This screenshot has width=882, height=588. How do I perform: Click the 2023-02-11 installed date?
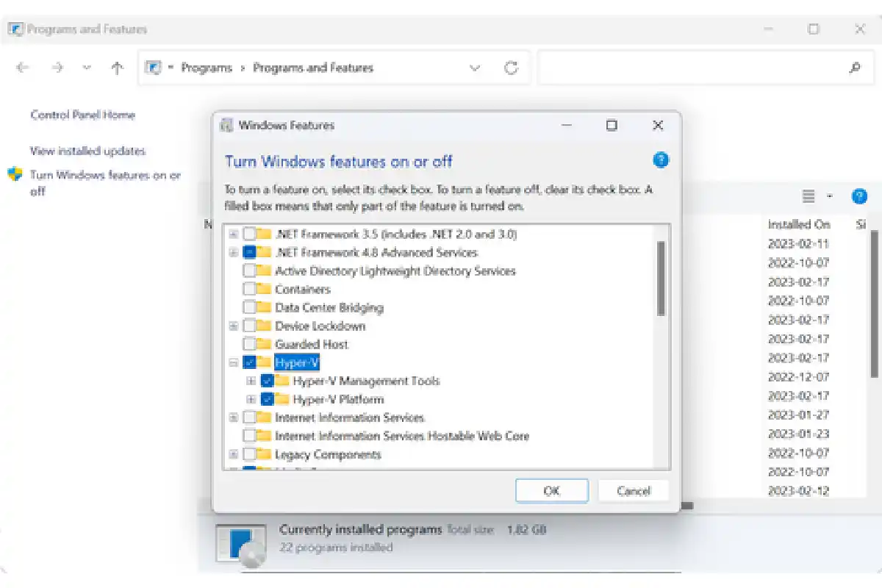click(799, 243)
